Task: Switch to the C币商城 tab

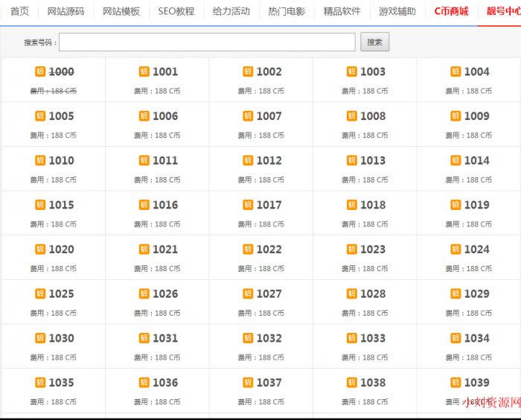Action: pos(451,12)
